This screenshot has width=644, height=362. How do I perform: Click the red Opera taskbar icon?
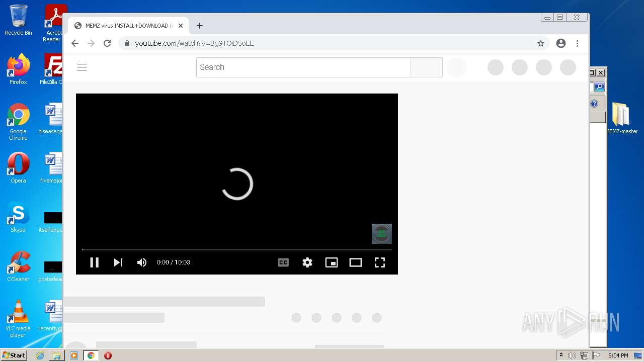(x=108, y=355)
